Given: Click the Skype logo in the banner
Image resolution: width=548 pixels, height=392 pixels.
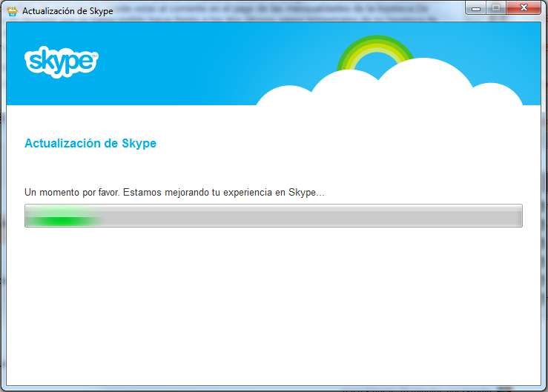Looking at the screenshot, I should coord(62,62).
